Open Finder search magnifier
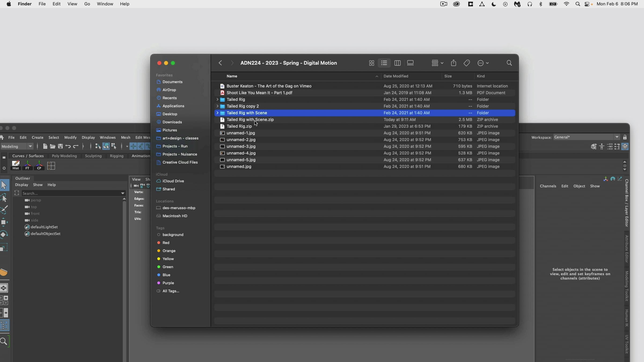The height and width of the screenshot is (362, 644). click(509, 63)
